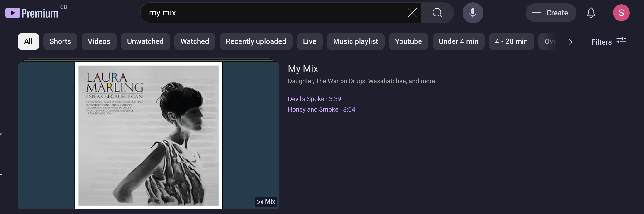Play Honey and Smoke · 3:04
The height and width of the screenshot is (214, 644).
click(x=321, y=110)
